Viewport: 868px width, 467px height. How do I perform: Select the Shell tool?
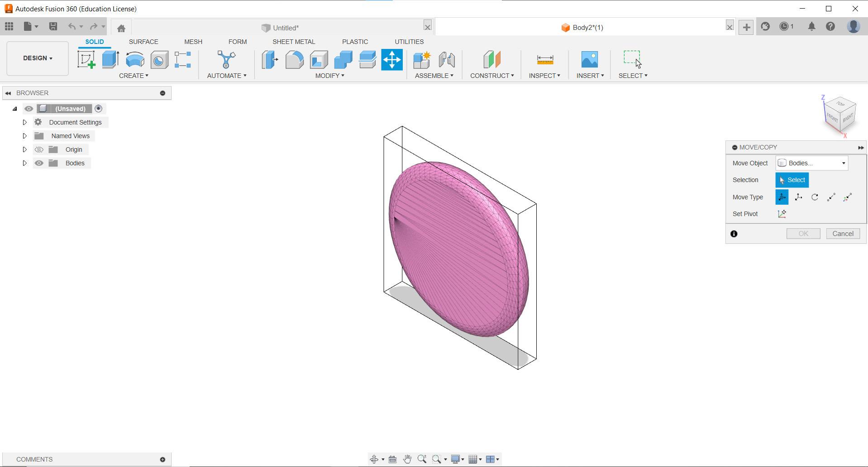319,59
